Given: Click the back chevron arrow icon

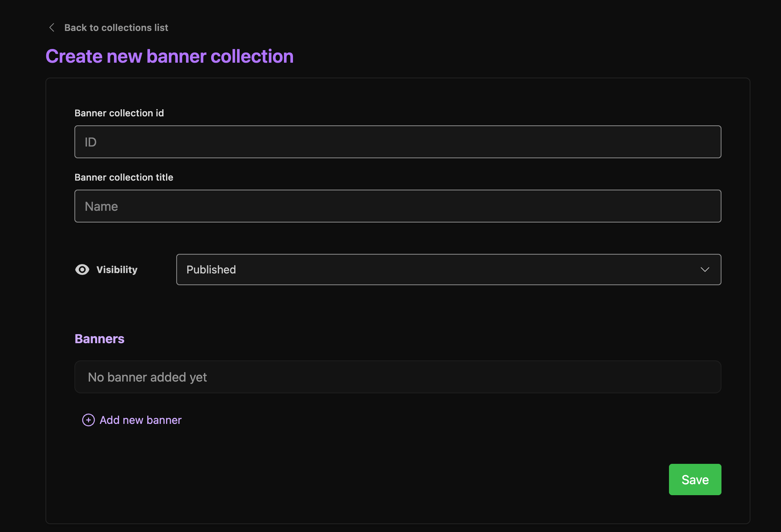Looking at the screenshot, I should point(52,27).
